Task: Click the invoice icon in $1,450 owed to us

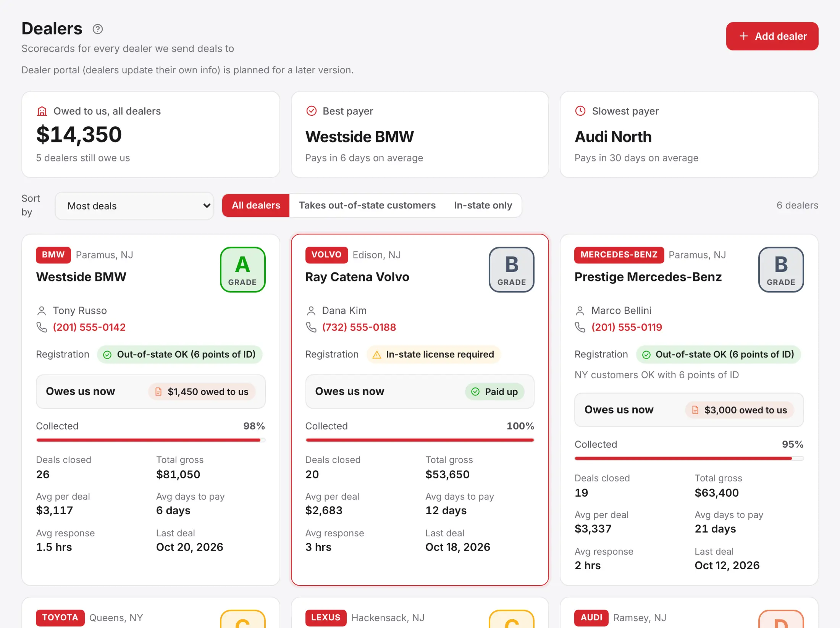Action: [x=158, y=392]
